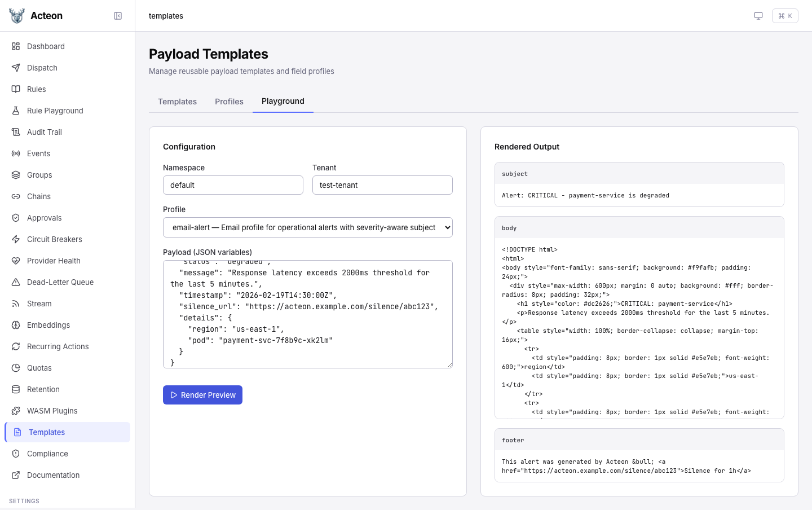Viewport: 812px width, 510px height.
Task: Select the Circuit Breakers lightning icon
Action: [x=16, y=239]
